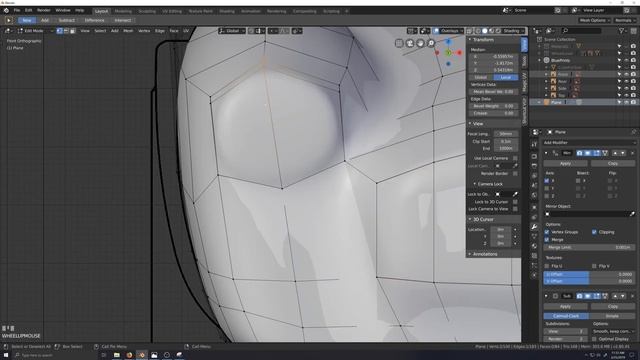Open the Shading options dropdown
640x360 pixels.
click(x=513, y=31)
